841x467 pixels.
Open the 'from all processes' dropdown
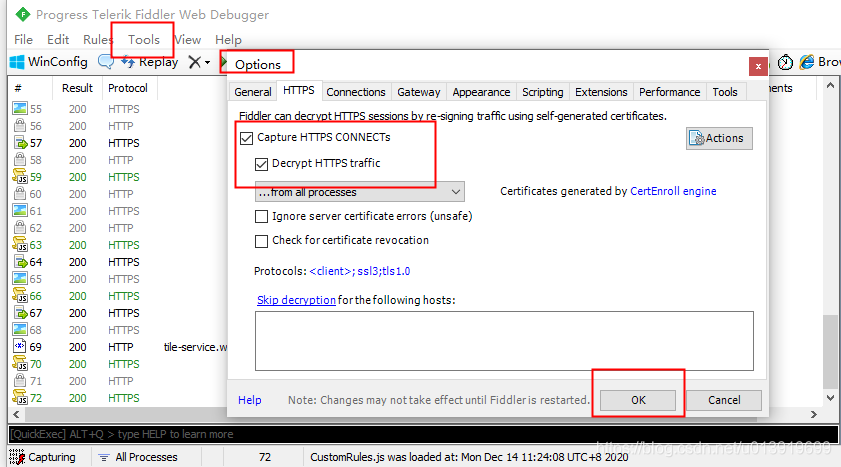[359, 192]
